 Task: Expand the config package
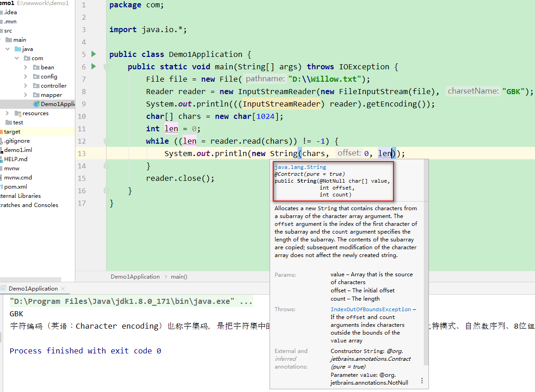26,76
